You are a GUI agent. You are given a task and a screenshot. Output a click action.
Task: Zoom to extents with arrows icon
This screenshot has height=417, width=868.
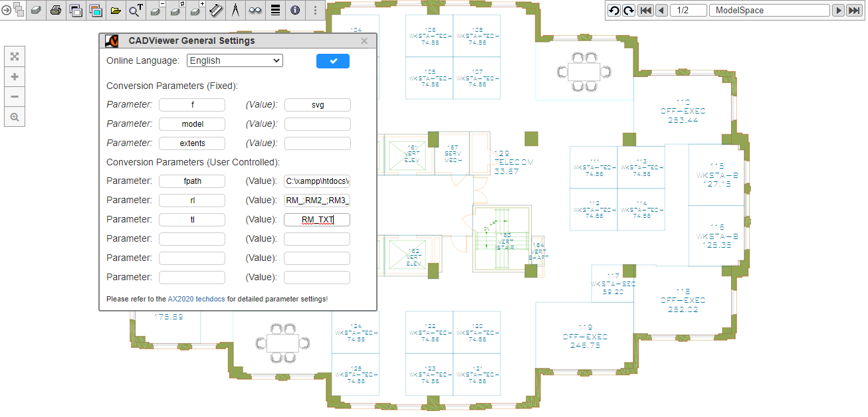pyautogui.click(x=15, y=56)
